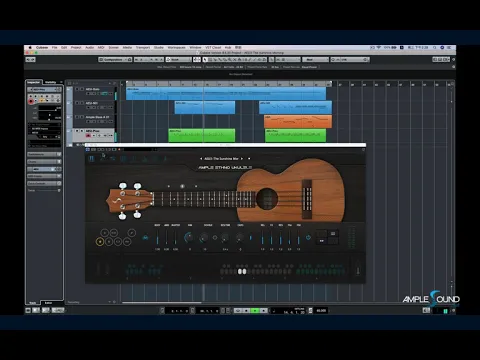Click the last panel icon in the plugin's top row
The image size is (480, 360).
[165, 159]
